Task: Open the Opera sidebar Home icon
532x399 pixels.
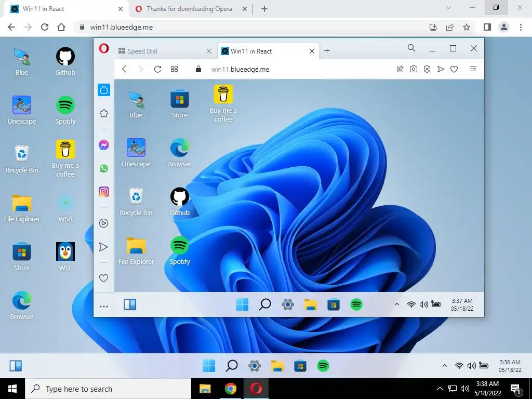Action: (x=104, y=90)
